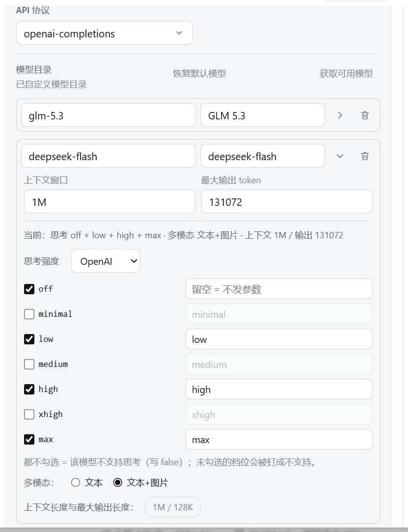Click the API 协议 label
Viewport: 408px width, 532px height.
click(33, 10)
